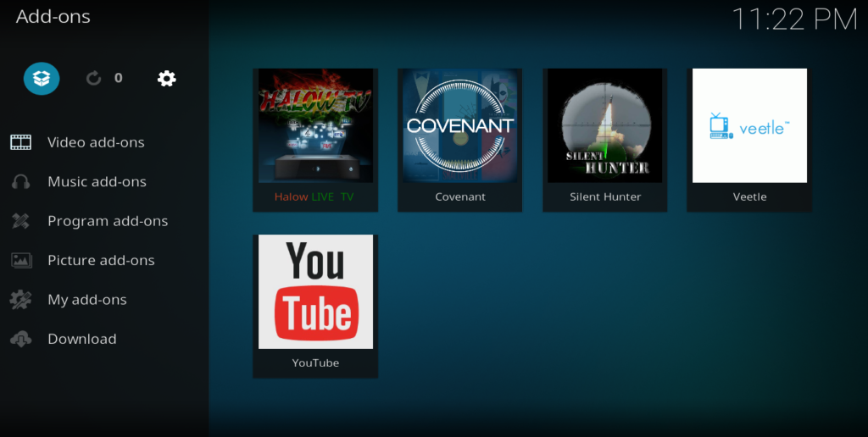Click the Video add-ons film icon

point(21,142)
